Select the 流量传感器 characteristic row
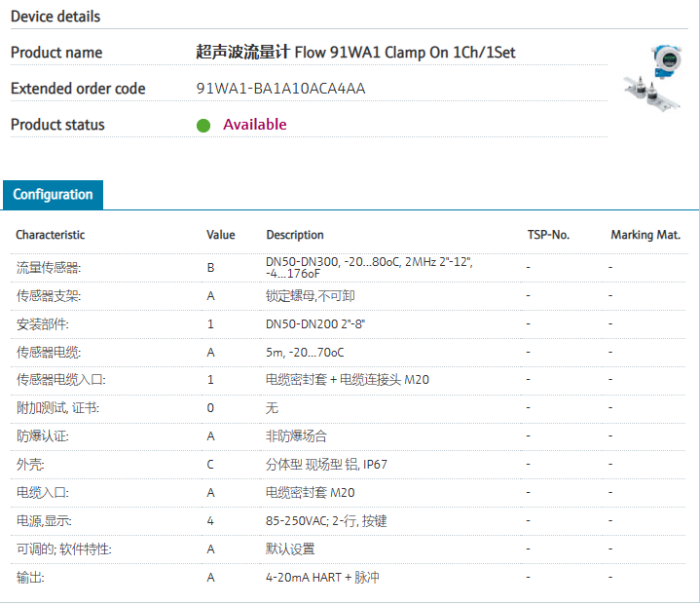Viewport: 700px width, 605px height. pyautogui.click(x=48, y=267)
